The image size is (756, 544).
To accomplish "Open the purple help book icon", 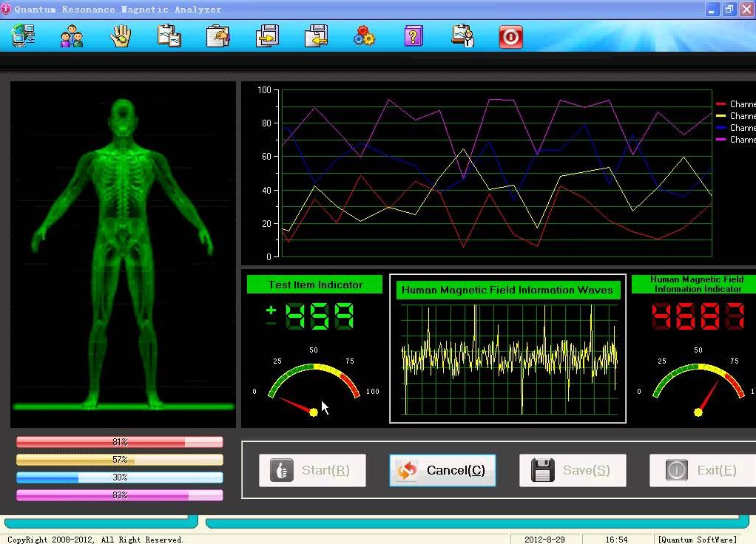I will (414, 37).
